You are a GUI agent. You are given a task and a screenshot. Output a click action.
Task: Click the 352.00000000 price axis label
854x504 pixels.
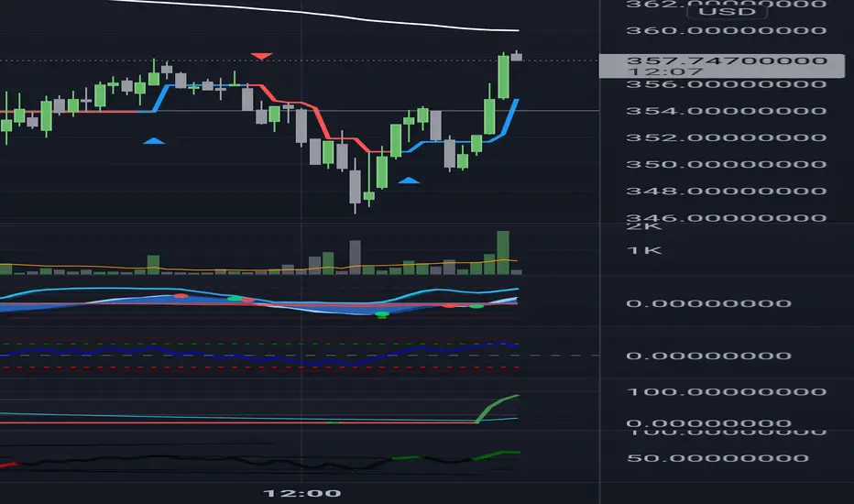(x=727, y=137)
